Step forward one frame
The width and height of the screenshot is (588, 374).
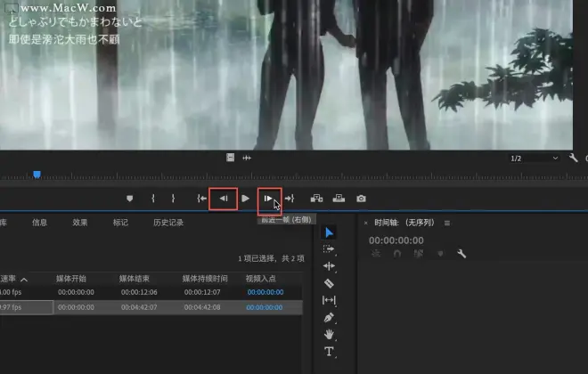[x=268, y=199]
